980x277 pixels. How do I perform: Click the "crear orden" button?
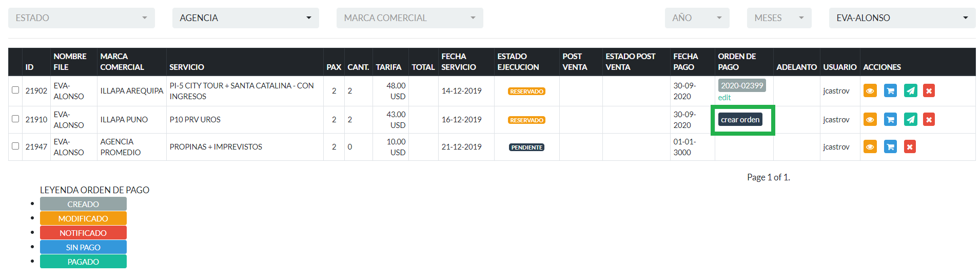tap(740, 120)
